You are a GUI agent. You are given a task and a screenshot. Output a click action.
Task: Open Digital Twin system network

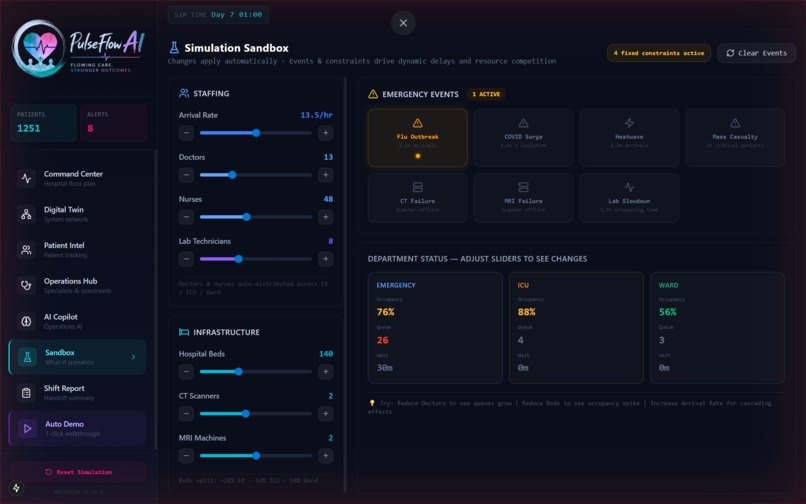(77, 214)
